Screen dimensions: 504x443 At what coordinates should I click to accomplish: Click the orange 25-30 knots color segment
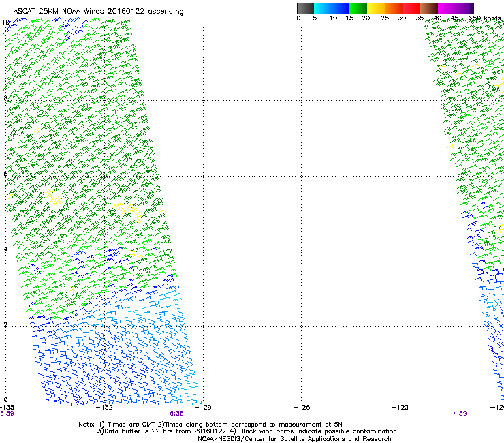coord(394,8)
